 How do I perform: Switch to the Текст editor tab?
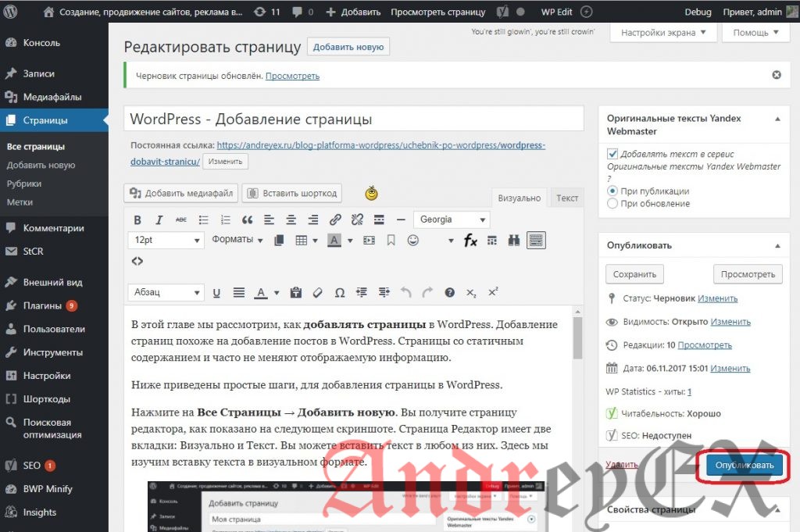coord(567,198)
